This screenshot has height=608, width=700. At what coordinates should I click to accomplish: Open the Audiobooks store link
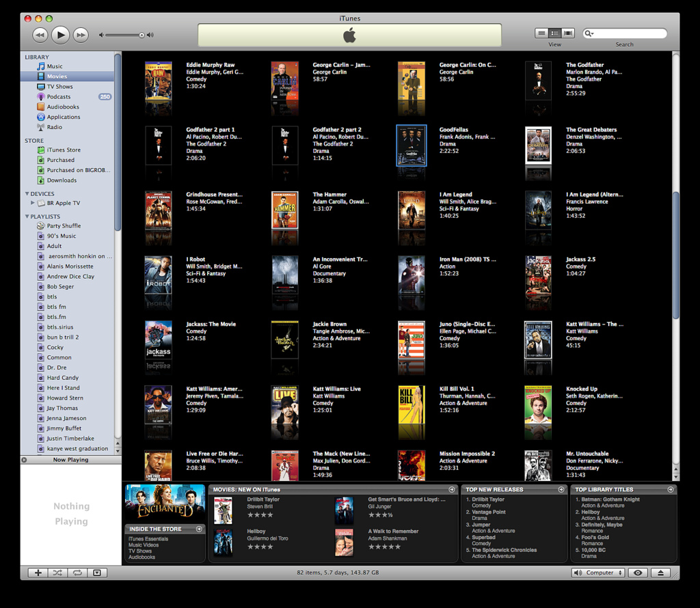point(142,557)
